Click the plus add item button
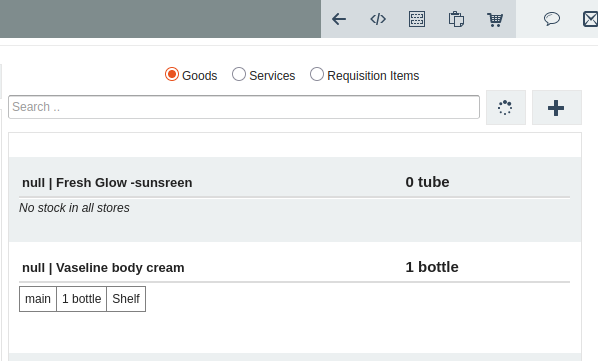Viewport: 598px width, 361px height. [x=557, y=107]
